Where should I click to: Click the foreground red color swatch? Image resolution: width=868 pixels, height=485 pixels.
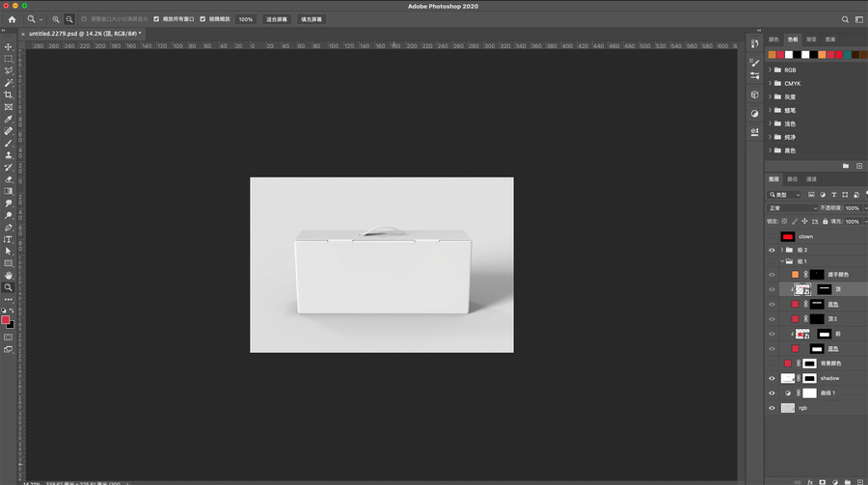tap(6, 320)
